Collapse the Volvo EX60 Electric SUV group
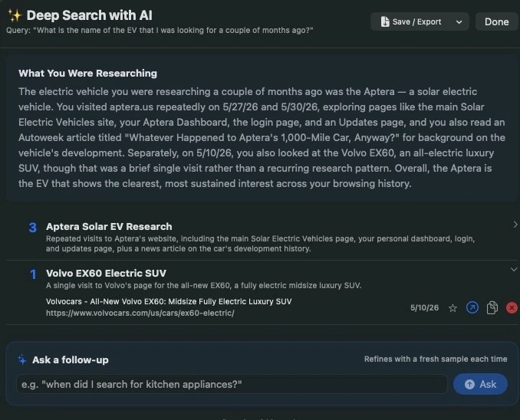The width and height of the screenshot is (520, 420). [514, 270]
